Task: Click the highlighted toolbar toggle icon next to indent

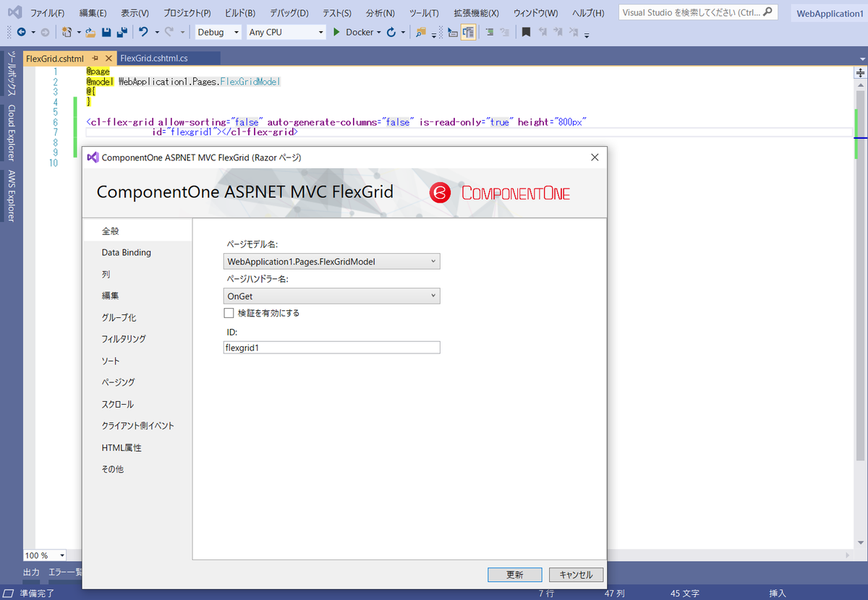Action: click(x=468, y=33)
